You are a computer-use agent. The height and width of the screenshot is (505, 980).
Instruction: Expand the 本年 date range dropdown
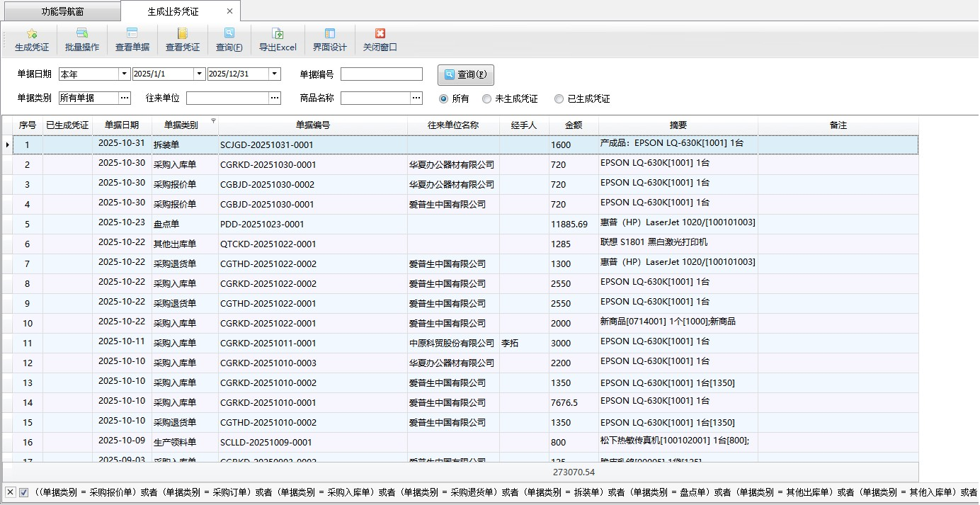125,74
